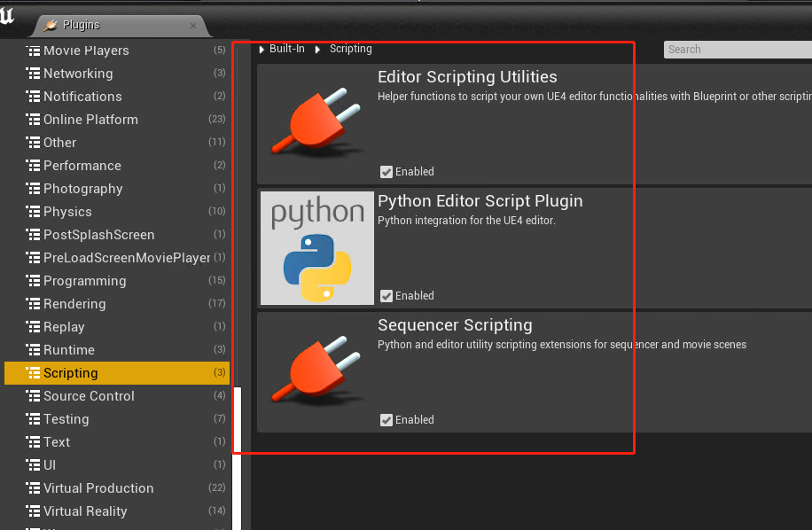Show Photography plugins
The image size is (812, 530).
coord(117,189)
